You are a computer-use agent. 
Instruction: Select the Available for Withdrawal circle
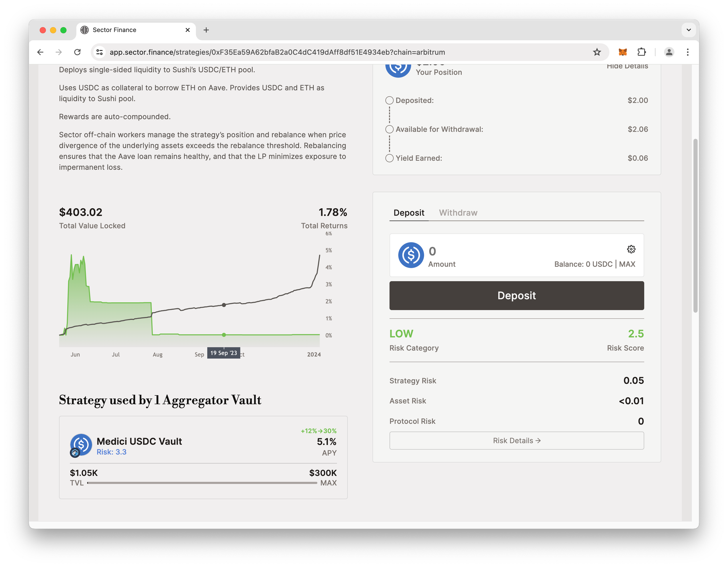point(389,129)
